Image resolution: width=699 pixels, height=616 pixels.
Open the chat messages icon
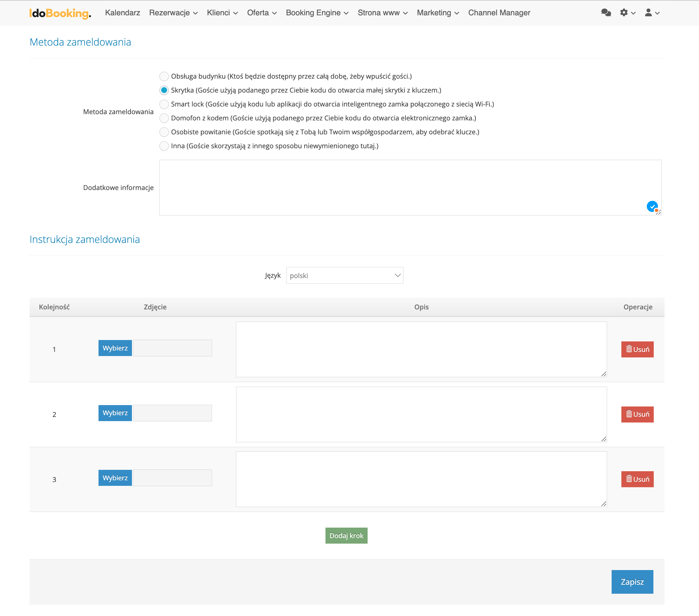[x=606, y=13]
